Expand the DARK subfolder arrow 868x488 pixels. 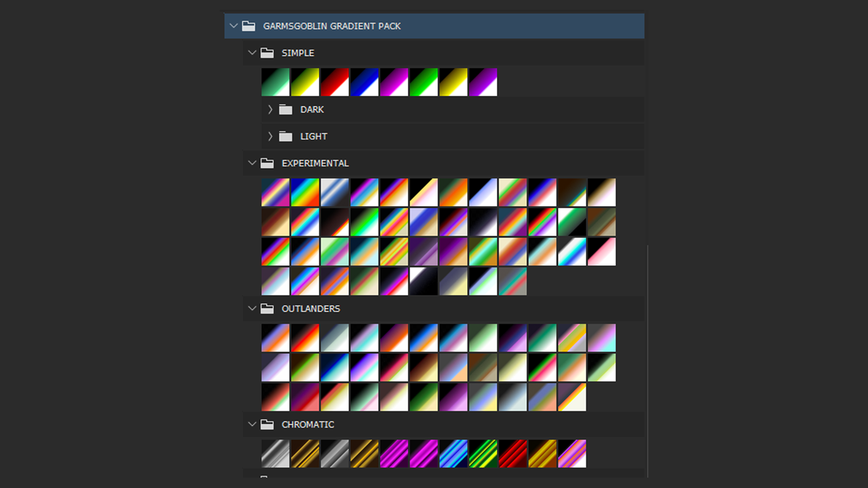270,109
